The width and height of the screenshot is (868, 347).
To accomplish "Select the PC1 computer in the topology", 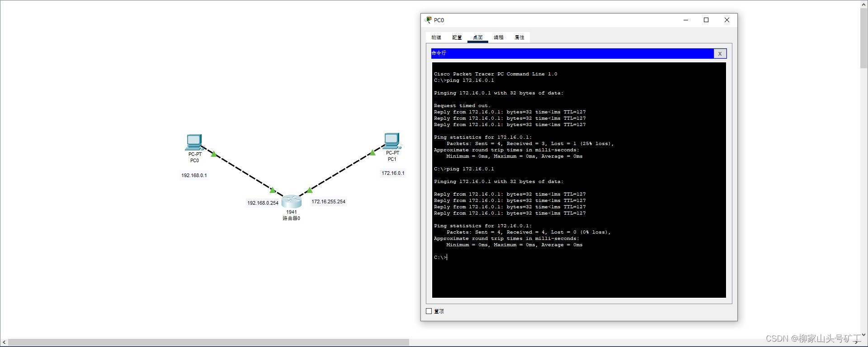I will [x=392, y=141].
